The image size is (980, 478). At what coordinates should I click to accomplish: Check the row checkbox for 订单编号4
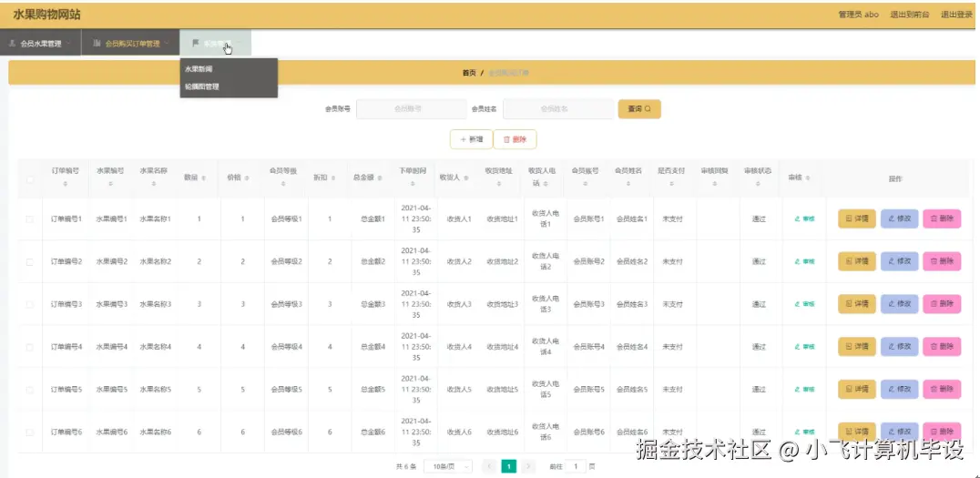point(29,347)
